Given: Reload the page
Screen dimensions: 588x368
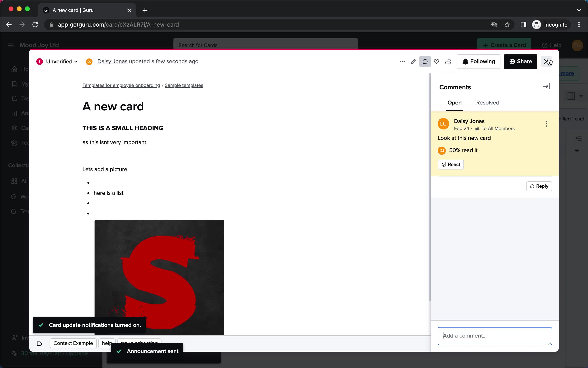Looking at the screenshot, I should pos(35,25).
